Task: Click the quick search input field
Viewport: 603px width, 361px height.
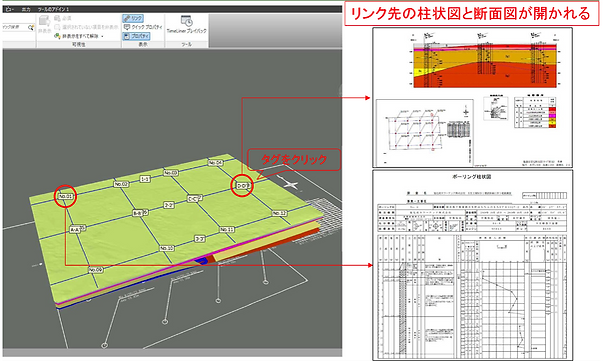Action: 15,27
